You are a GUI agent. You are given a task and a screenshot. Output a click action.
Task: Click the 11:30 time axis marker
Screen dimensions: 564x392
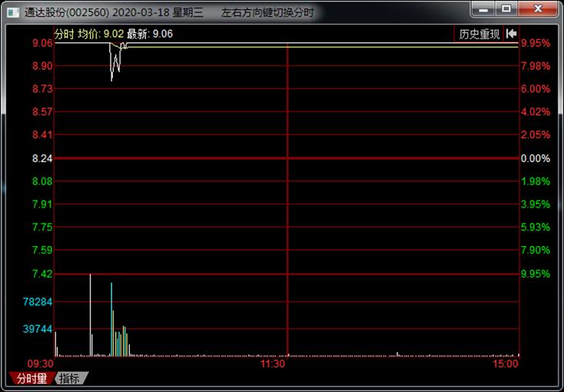273,364
